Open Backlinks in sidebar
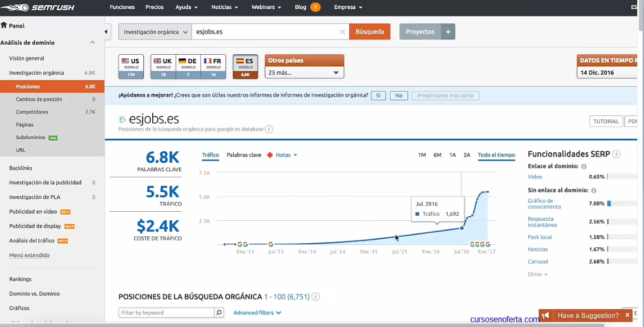The height and width of the screenshot is (327, 644). click(21, 168)
